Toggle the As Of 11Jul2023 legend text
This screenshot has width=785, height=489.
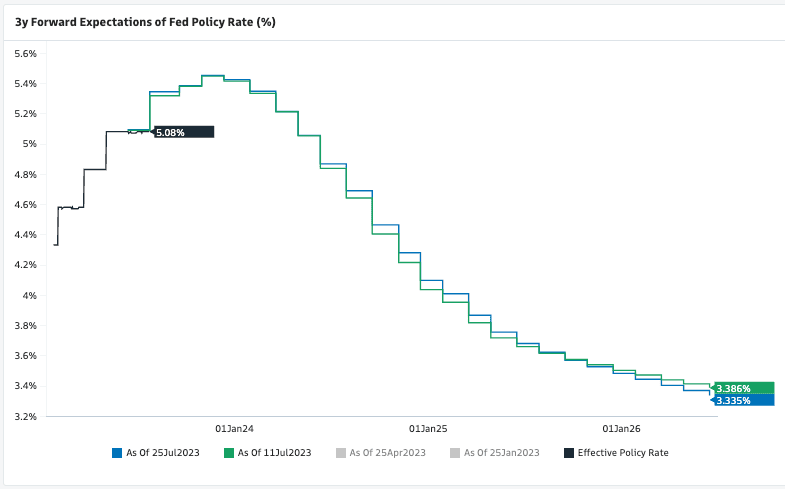[x=274, y=453]
